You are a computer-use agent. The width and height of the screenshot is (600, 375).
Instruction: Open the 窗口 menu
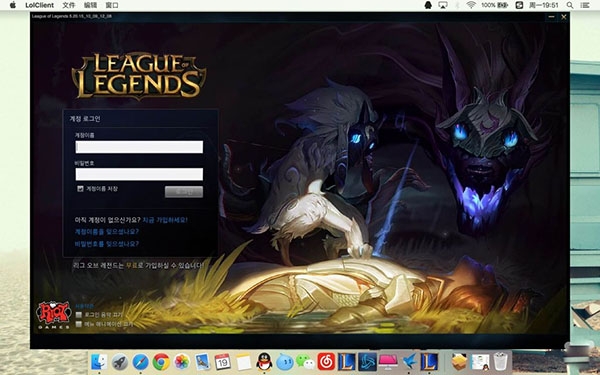pos(112,5)
